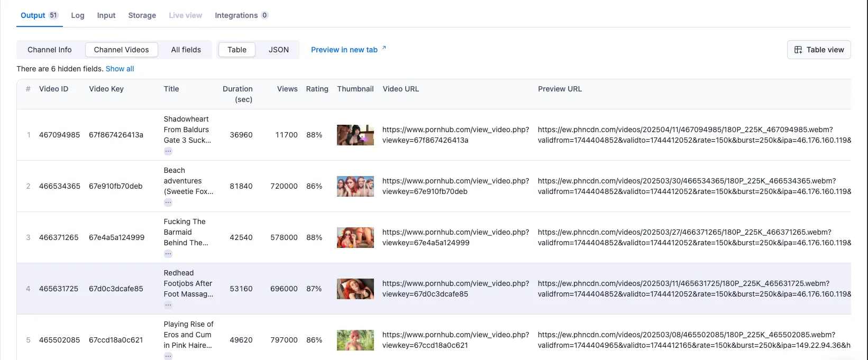This screenshot has width=868, height=360.
Task: Expand the title ellipsis in row 466371265
Action: tap(168, 254)
